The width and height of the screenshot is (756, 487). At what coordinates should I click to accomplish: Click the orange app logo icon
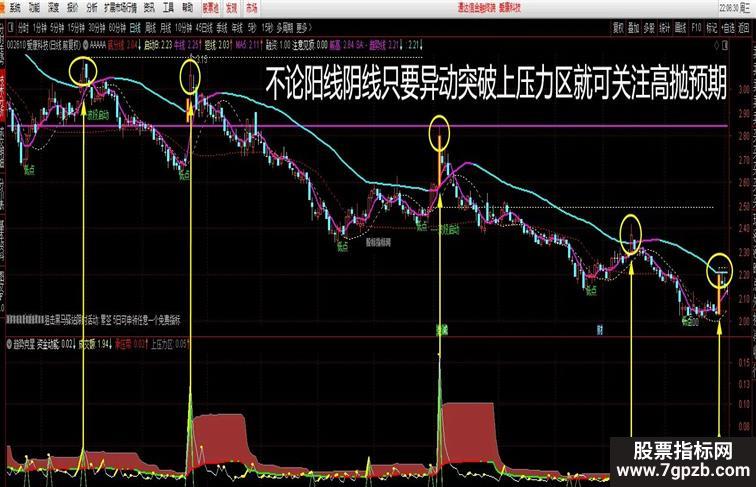2,8
